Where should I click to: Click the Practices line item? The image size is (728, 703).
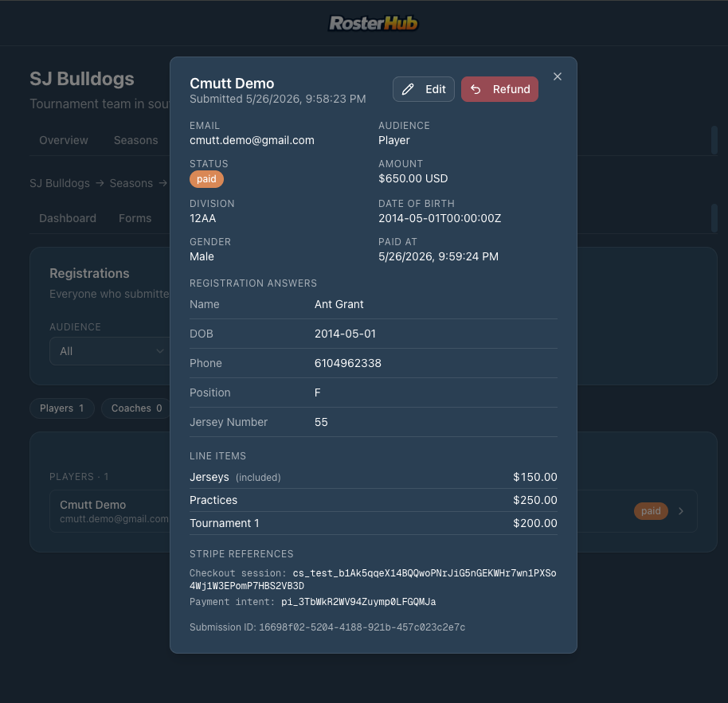tap(213, 500)
